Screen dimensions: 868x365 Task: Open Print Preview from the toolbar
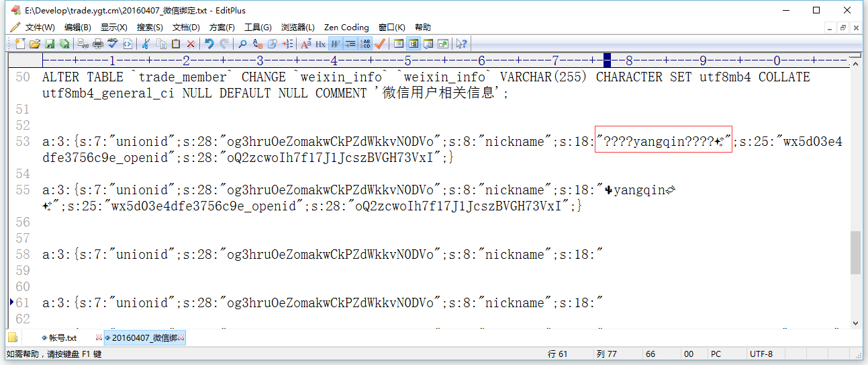tap(83, 44)
